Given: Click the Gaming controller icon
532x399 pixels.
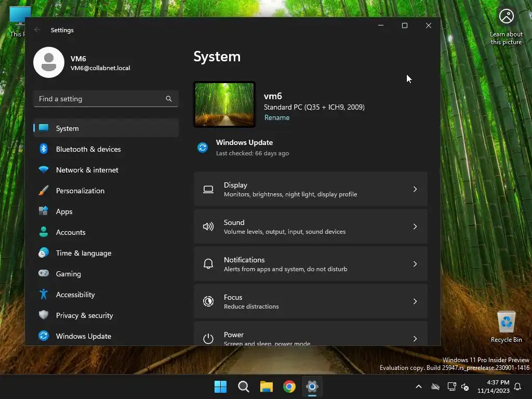Looking at the screenshot, I should 44,273.
